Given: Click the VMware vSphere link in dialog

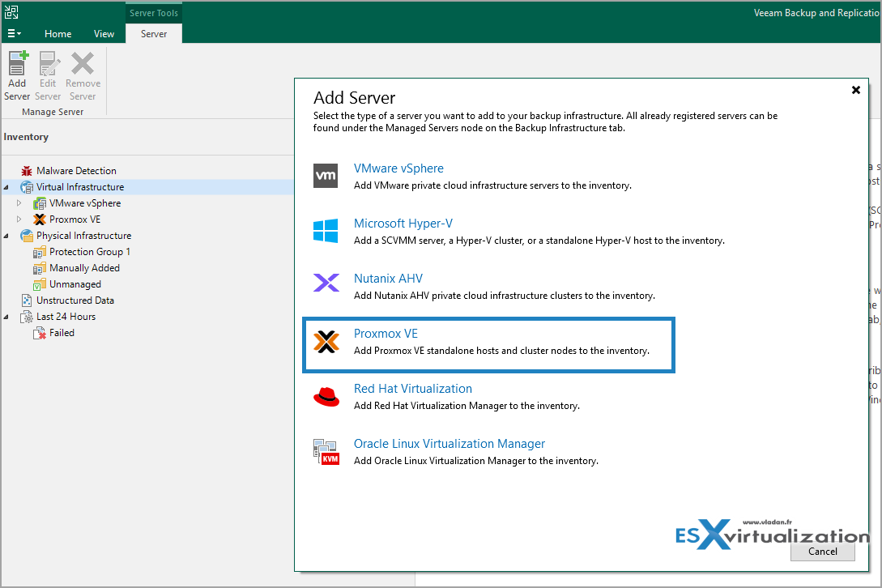Looking at the screenshot, I should pyautogui.click(x=398, y=168).
